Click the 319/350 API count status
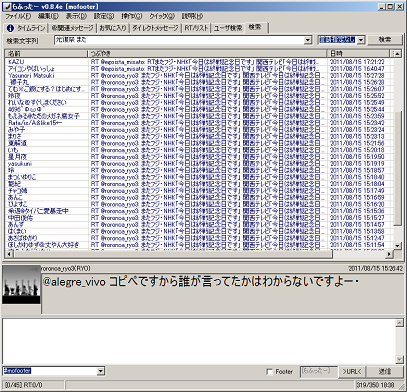The width and height of the screenshot is (407, 392). click(375, 385)
